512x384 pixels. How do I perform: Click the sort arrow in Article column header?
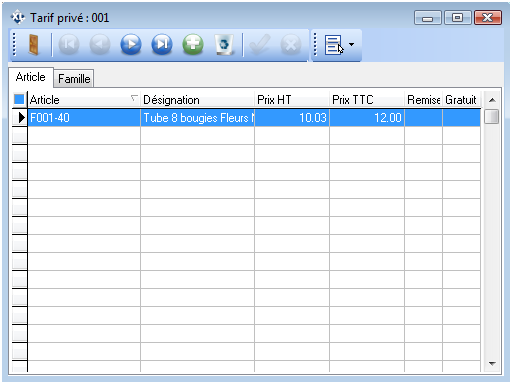[x=134, y=98]
